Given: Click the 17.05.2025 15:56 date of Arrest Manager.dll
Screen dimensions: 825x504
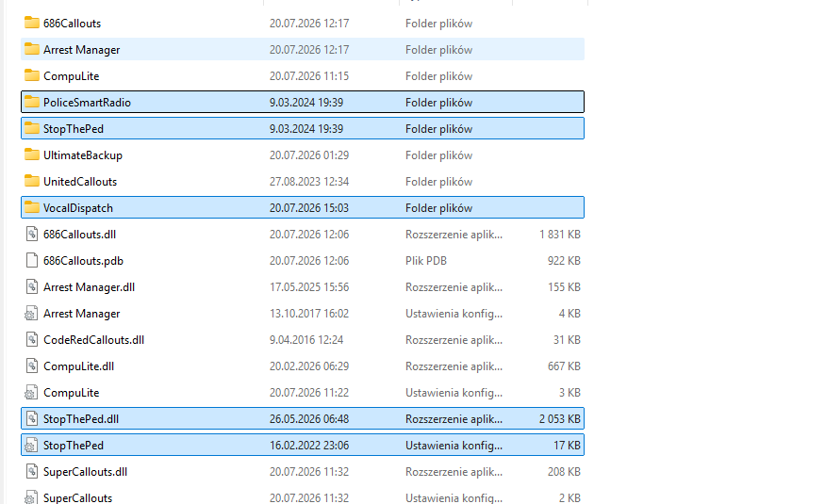Looking at the screenshot, I should click(x=309, y=287).
